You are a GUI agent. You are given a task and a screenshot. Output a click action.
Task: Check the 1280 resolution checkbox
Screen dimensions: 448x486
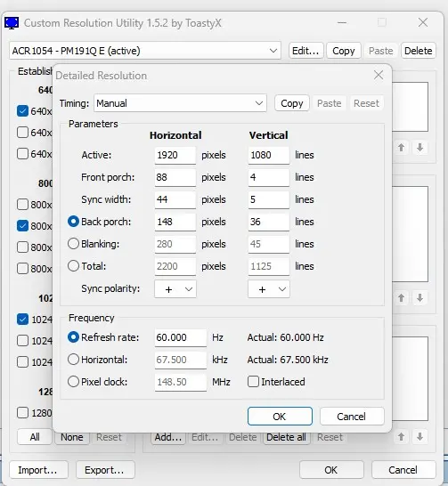point(22,413)
